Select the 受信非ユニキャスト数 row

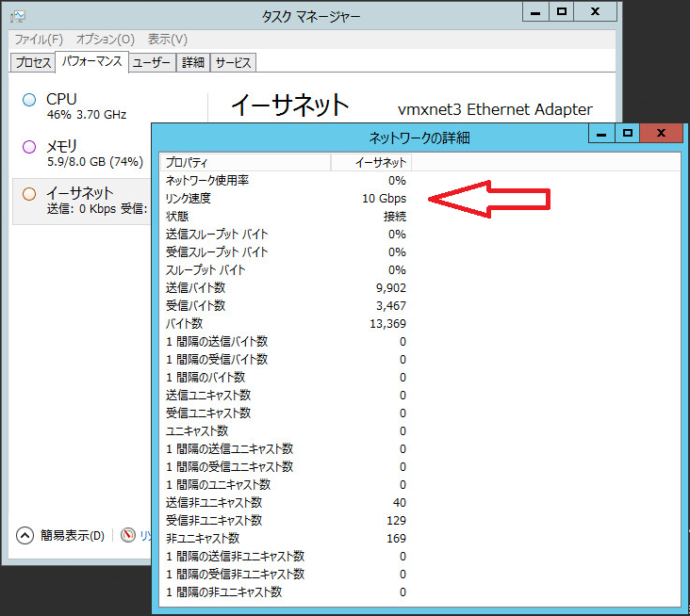pos(286,521)
